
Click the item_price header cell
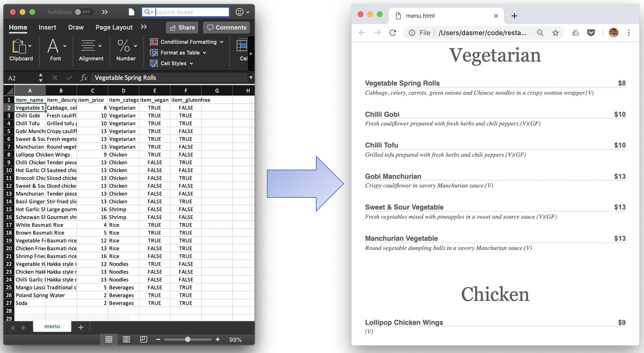click(x=92, y=100)
